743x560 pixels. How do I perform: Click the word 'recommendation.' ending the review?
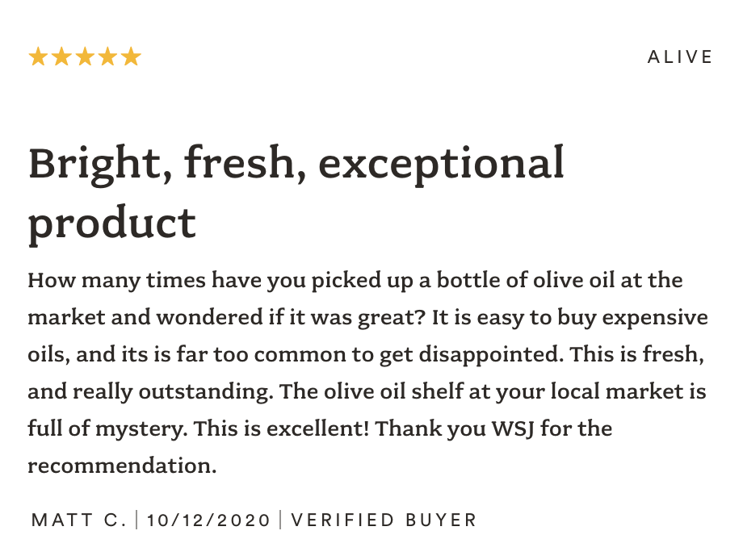[x=122, y=466]
